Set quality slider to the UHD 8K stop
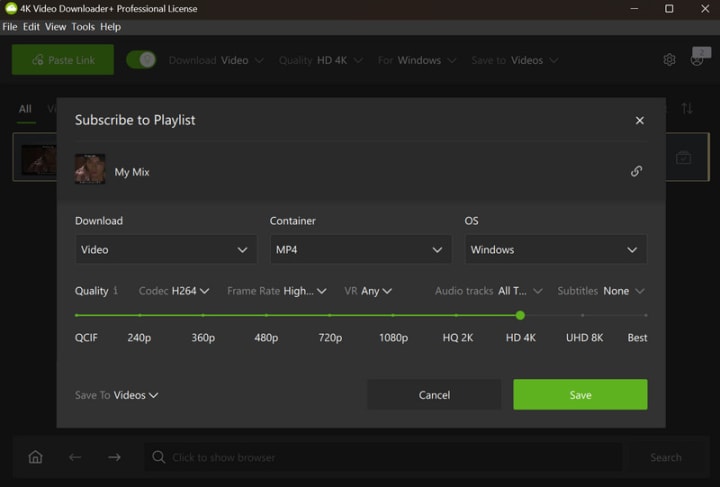720x487 pixels. pos(583,315)
